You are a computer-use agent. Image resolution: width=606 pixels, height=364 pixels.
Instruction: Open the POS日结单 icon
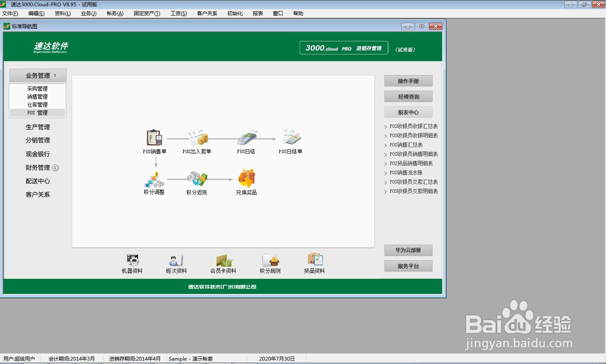(291, 137)
